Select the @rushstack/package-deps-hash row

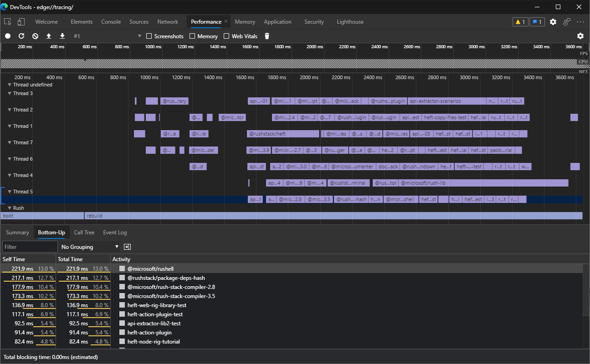[x=292, y=278]
